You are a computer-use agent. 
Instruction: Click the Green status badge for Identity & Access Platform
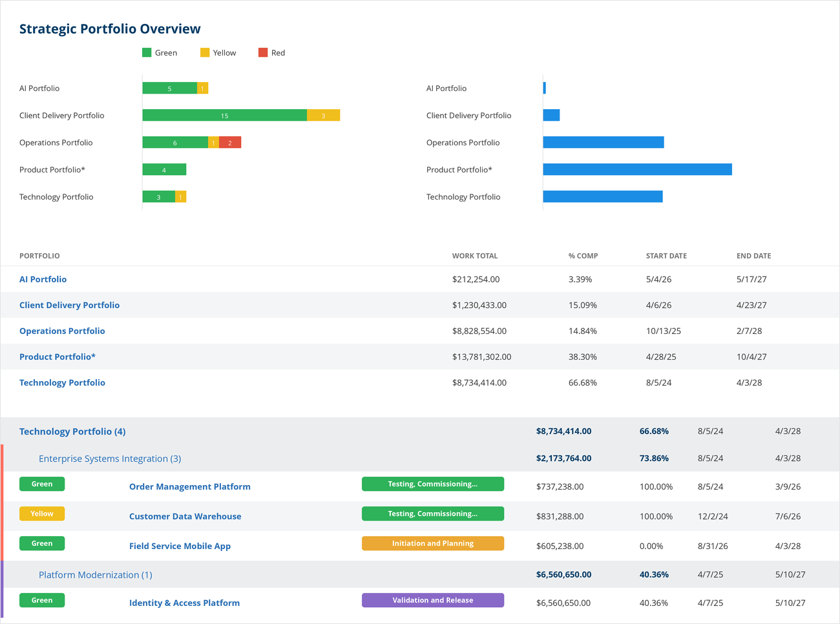(42, 600)
